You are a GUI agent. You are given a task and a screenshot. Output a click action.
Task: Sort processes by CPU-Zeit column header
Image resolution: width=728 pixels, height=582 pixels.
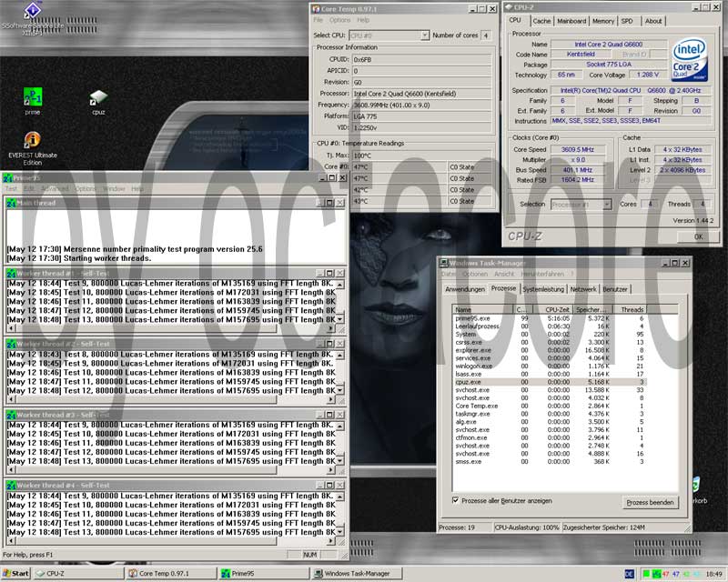pyautogui.click(x=552, y=309)
